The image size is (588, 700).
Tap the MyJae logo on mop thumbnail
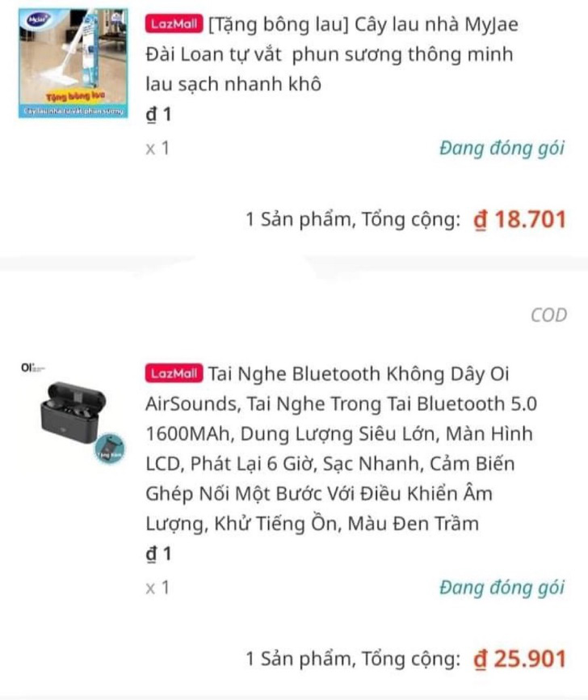pyautogui.click(x=39, y=20)
